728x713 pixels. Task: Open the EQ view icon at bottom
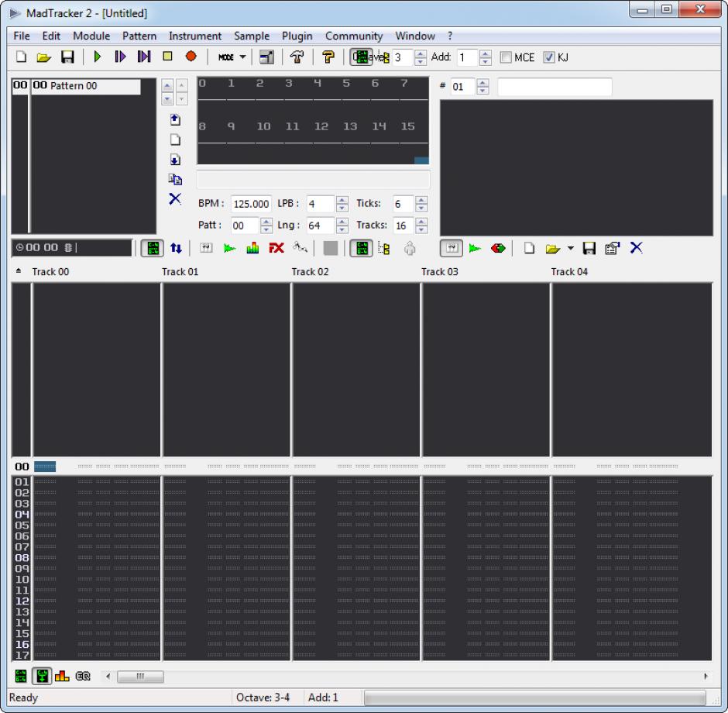(83, 677)
